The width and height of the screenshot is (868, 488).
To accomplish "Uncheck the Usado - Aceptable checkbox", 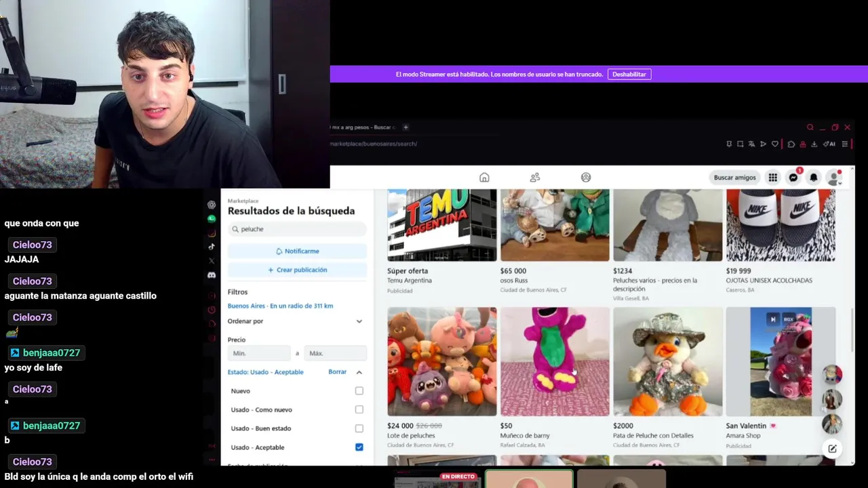I will pyautogui.click(x=359, y=447).
